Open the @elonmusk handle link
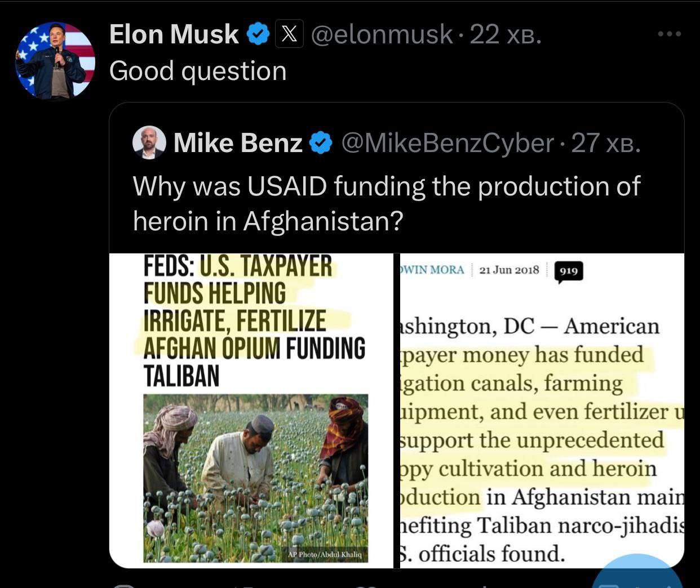Screen dimensions: 700x588 [x=382, y=34]
